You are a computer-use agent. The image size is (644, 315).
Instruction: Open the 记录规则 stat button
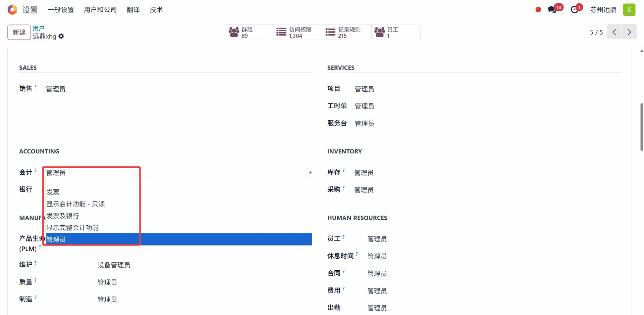[346, 32]
